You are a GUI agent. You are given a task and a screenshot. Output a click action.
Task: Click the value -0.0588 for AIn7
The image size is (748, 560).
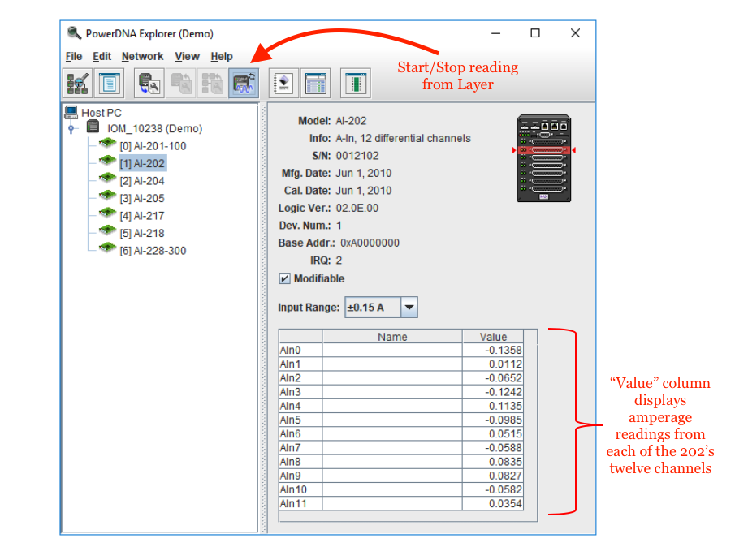coord(504,447)
